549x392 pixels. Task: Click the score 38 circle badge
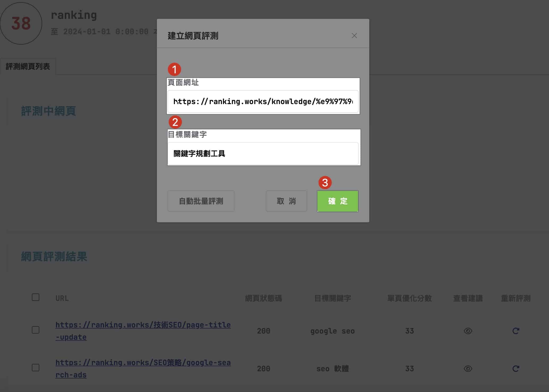point(21,23)
